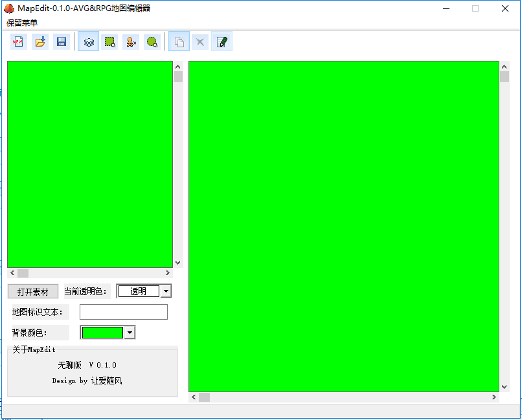
Task: Toggle the edit notepad pencil tool
Action: tap(221, 42)
